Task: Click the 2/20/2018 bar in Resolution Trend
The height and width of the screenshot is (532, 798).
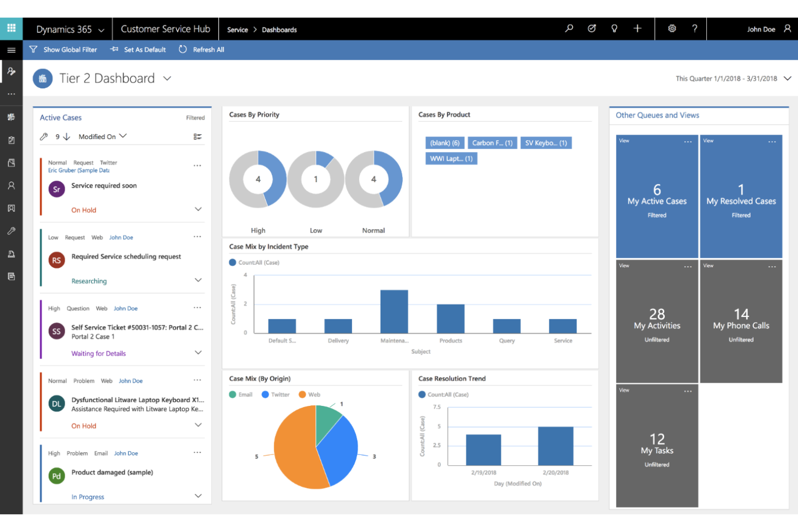Action: coord(555,446)
